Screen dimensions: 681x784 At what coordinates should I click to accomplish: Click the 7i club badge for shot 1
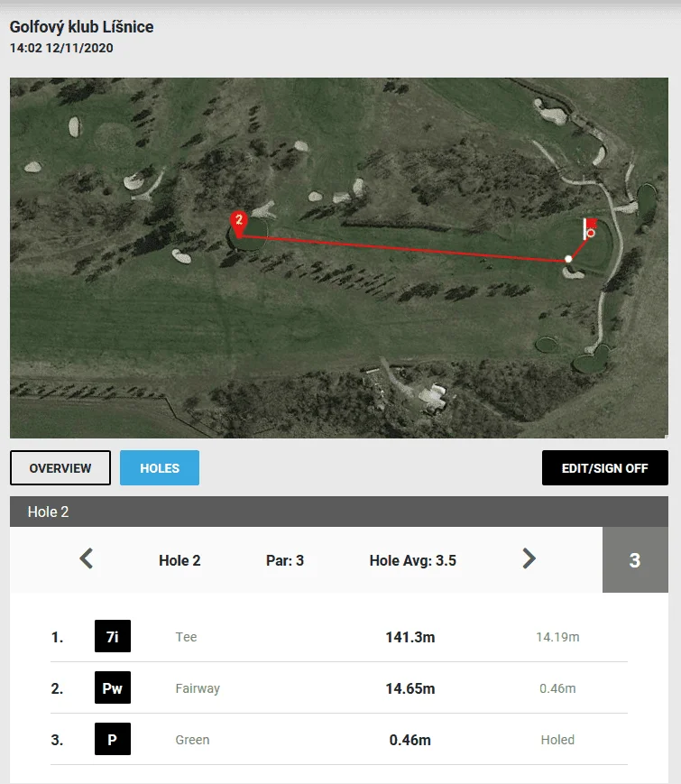pyautogui.click(x=113, y=636)
